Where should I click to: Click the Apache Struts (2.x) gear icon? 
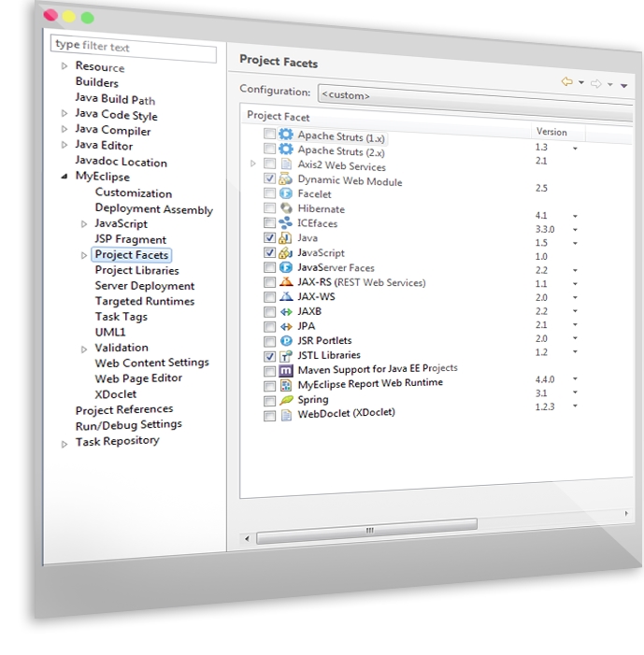[x=286, y=149]
